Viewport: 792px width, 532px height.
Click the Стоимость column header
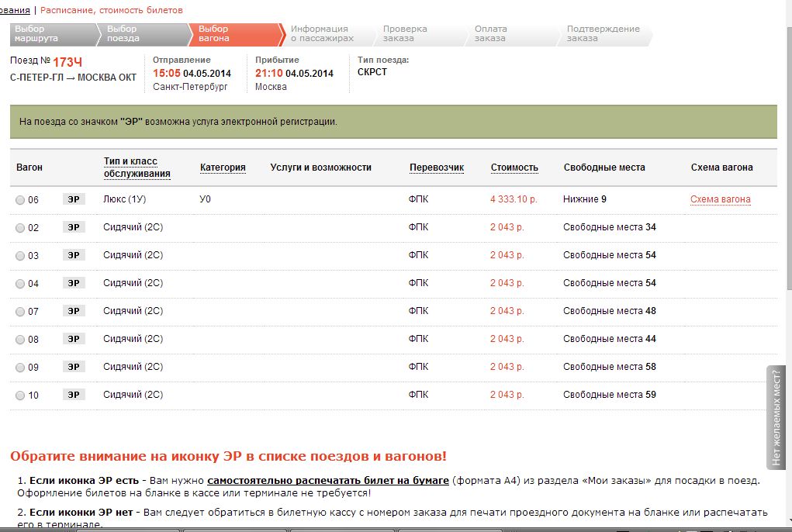514,168
